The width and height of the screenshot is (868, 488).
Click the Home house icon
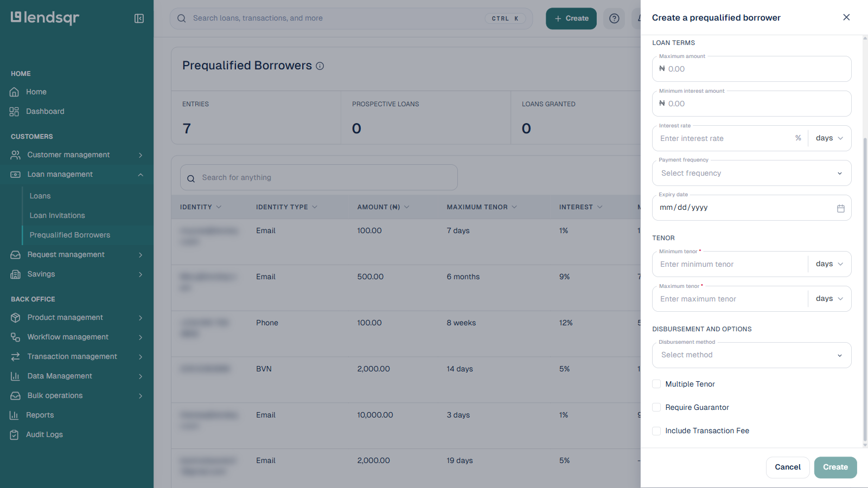coord(15,92)
